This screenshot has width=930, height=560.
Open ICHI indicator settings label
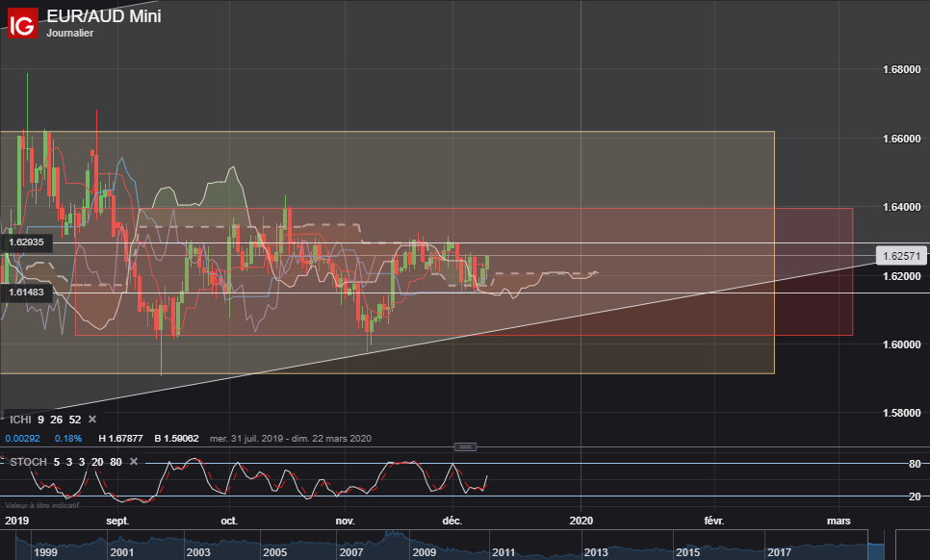pos(20,420)
